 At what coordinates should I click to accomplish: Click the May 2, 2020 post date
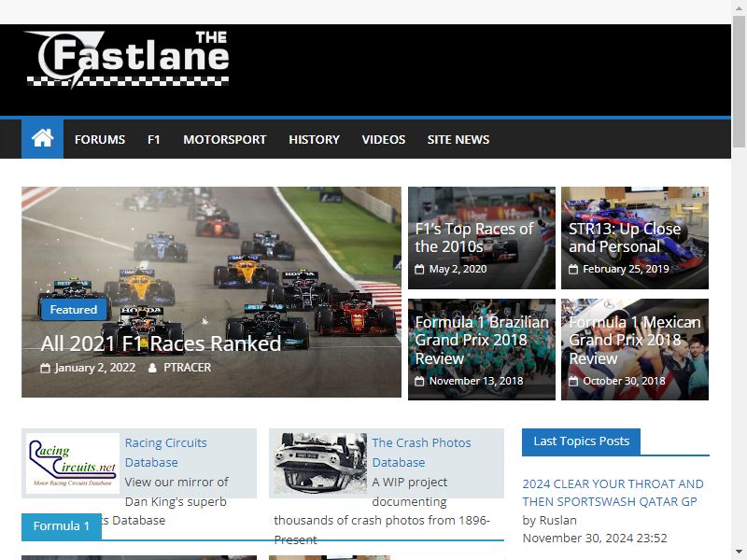(458, 269)
